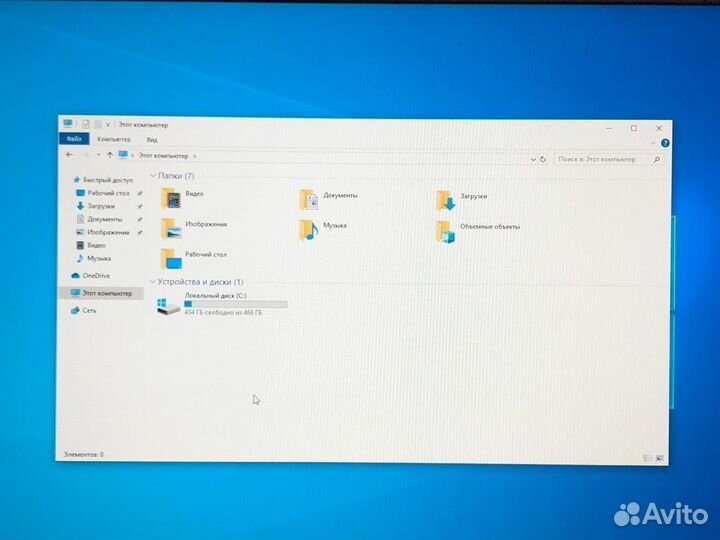Viewport: 720px width, 540px height.
Task: Open the Музыка folder icon
Action: click(309, 229)
